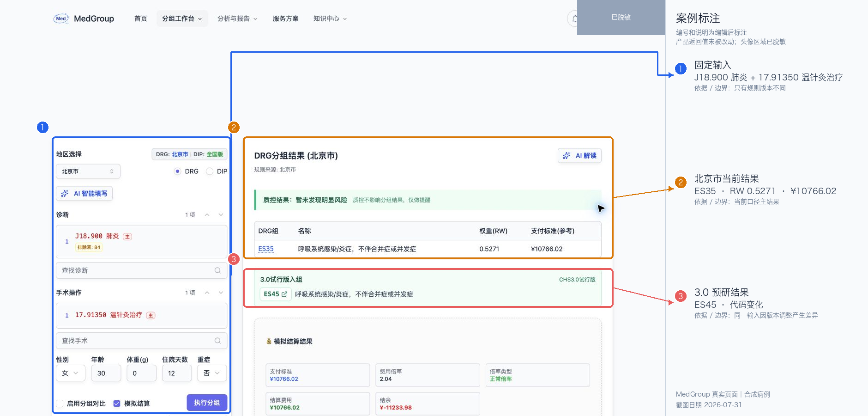Uncheck the 模拟结算 checkbox
Viewport: 868px width, 416px height.
(117, 404)
